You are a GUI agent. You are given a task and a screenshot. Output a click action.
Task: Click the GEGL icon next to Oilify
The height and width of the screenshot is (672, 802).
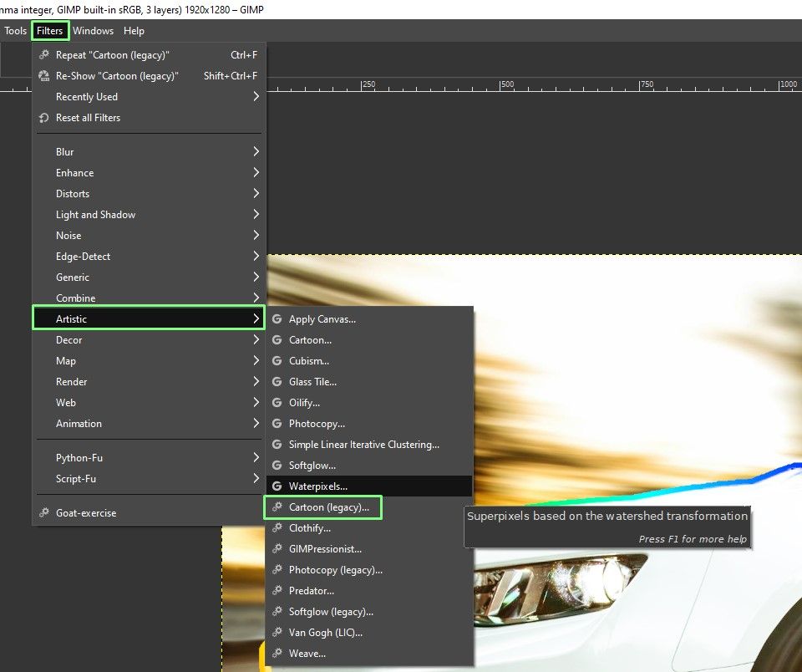tap(277, 403)
